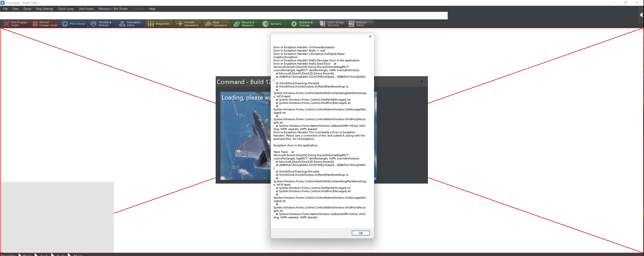Select the Manual Engage Target tool
This screenshot has width=644, height=256.
(45, 24)
